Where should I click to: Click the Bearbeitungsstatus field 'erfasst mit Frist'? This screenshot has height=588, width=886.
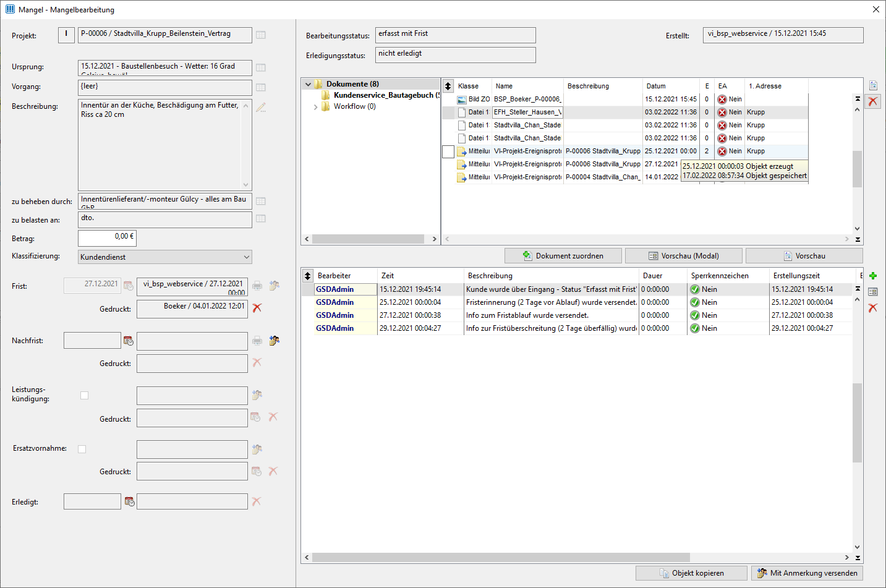point(456,35)
